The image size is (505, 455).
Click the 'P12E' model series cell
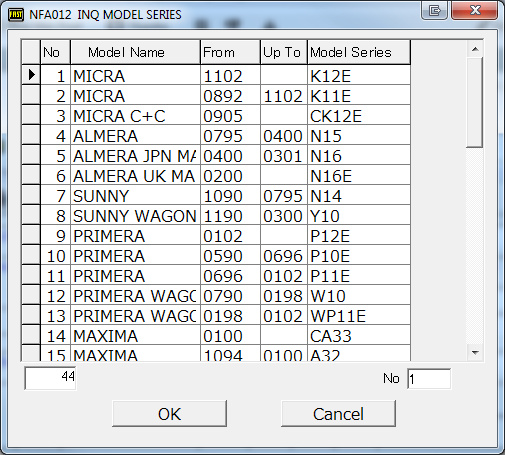359,235
